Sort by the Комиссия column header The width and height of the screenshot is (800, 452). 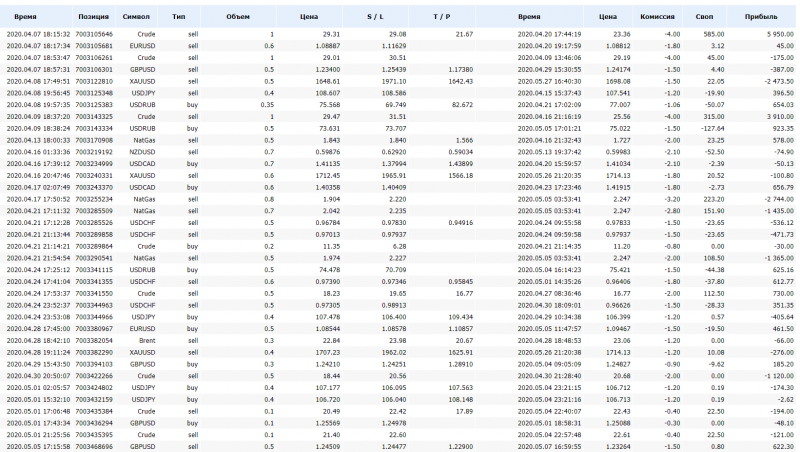pyautogui.click(x=657, y=17)
